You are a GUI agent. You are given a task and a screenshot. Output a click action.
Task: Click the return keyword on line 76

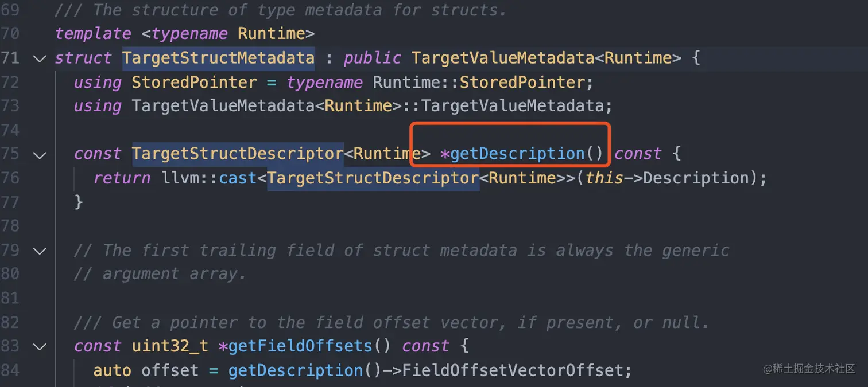click(x=122, y=178)
